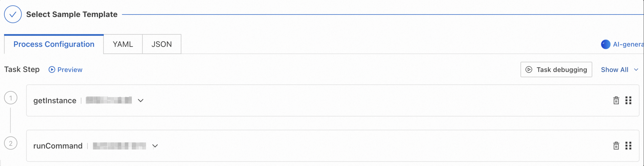644x166 pixels.
Task: Click the Preview play icon
Action: pos(52,70)
